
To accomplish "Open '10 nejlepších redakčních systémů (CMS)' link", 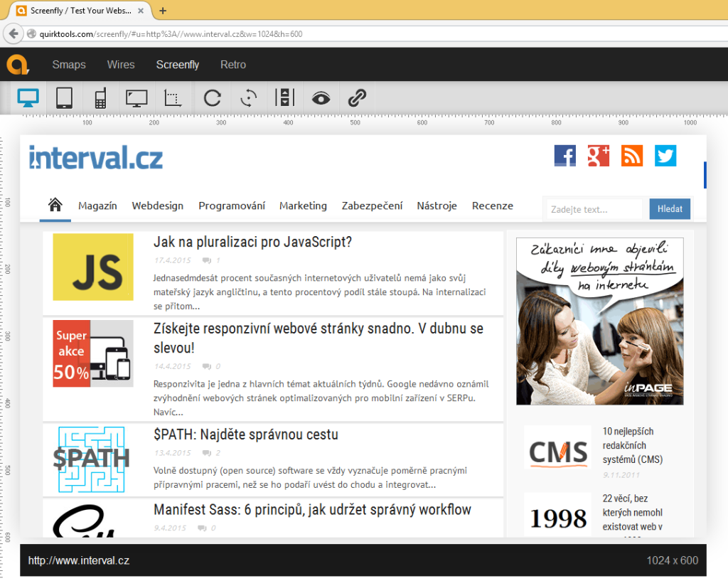I will click(632, 445).
